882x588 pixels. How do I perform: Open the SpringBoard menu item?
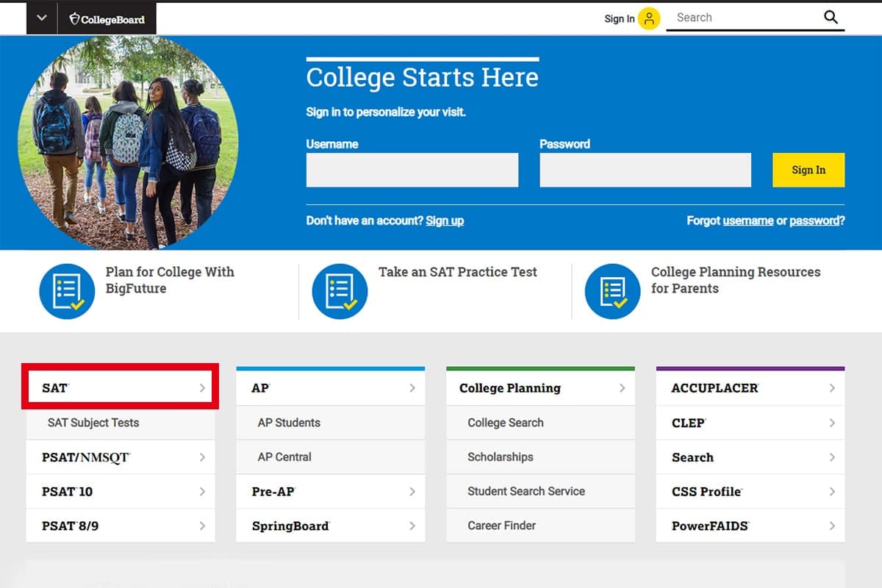(331, 526)
